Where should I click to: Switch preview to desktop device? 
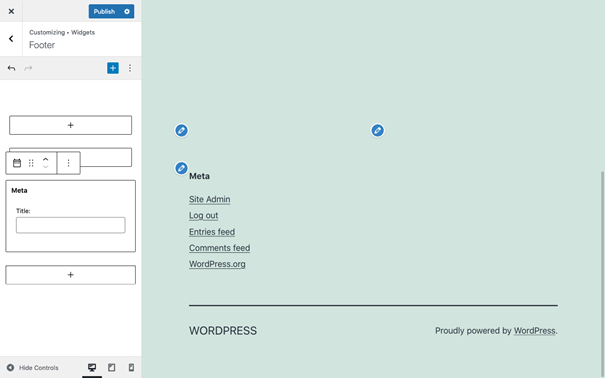(92, 368)
